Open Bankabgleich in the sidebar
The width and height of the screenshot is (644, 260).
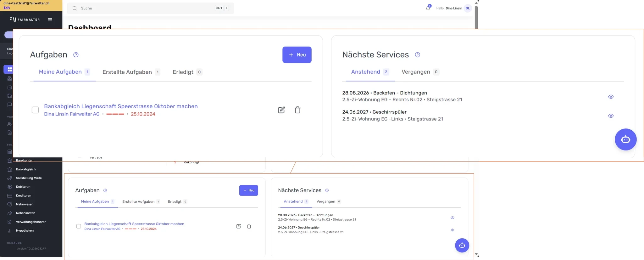click(x=26, y=169)
